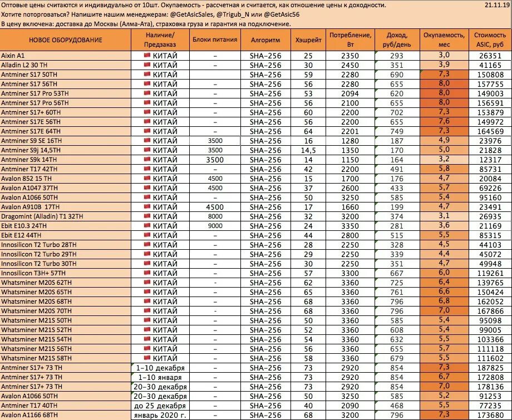Click the China flag in the Dragomint T1 32TH row
Screen dimensions: 512x420
(147, 215)
